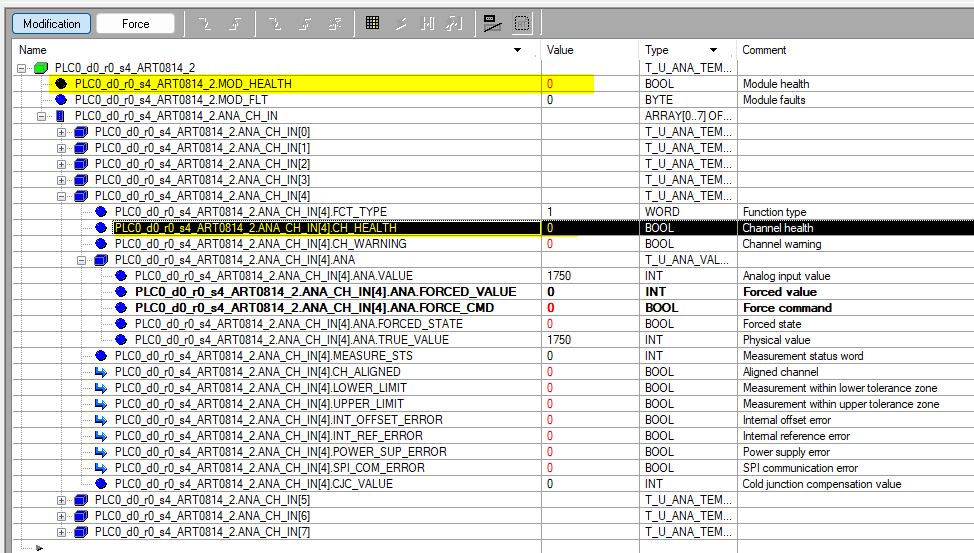Select the UPPER_LIMIT variable name

259,404
